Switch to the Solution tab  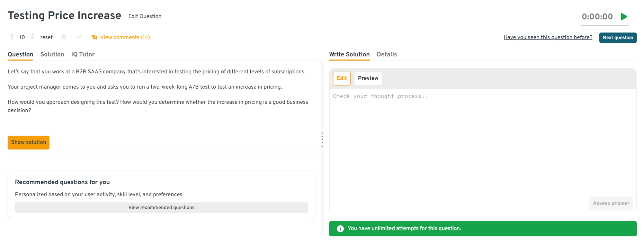[52, 54]
